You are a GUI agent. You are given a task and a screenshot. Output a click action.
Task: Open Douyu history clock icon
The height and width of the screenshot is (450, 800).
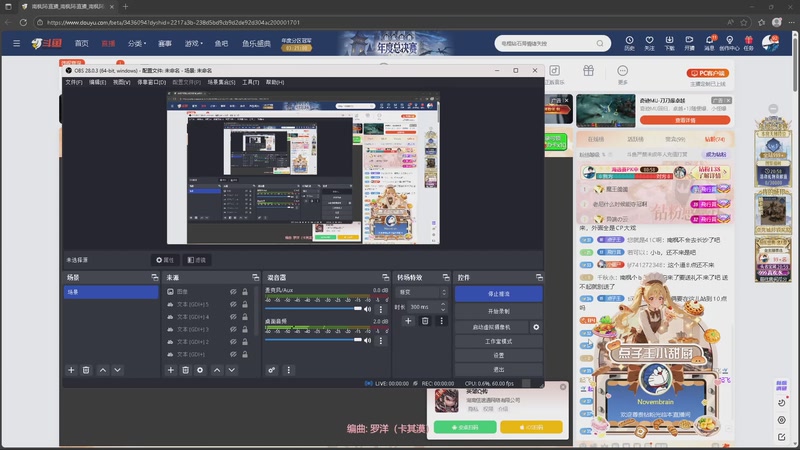tap(629, 43)
